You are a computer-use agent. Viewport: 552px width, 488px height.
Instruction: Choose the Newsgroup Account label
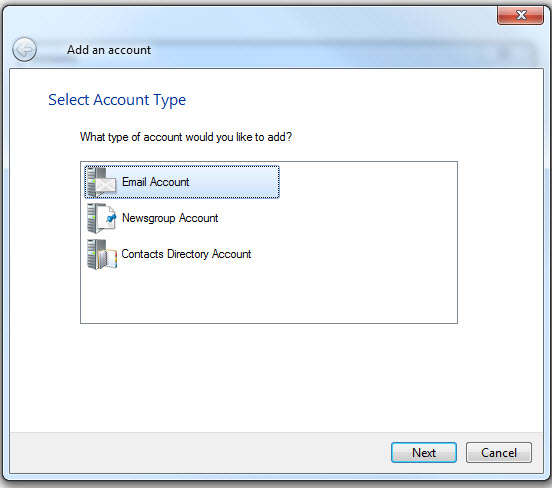point(170,218)
